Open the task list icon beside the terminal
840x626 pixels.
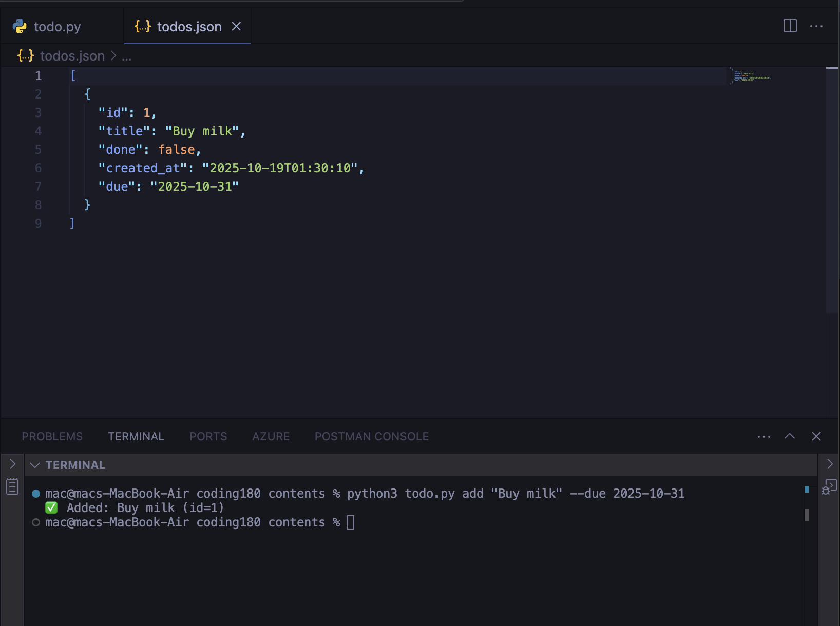click(11, 487)
